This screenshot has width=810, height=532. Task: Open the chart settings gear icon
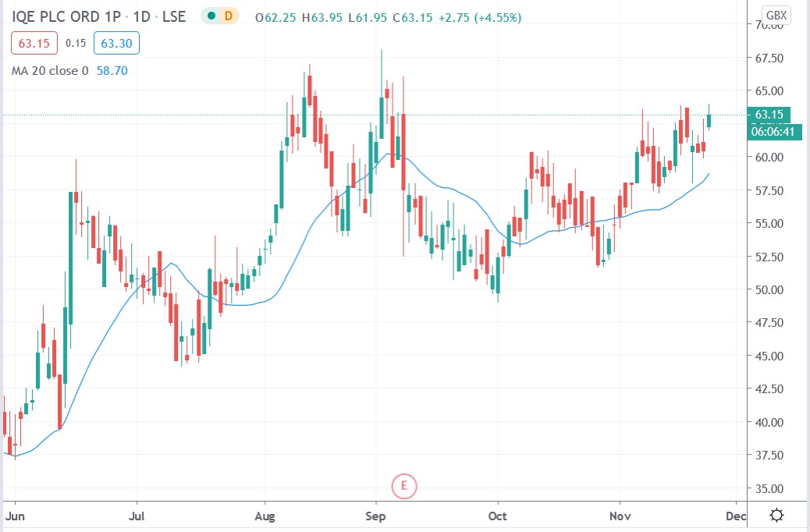776,515
